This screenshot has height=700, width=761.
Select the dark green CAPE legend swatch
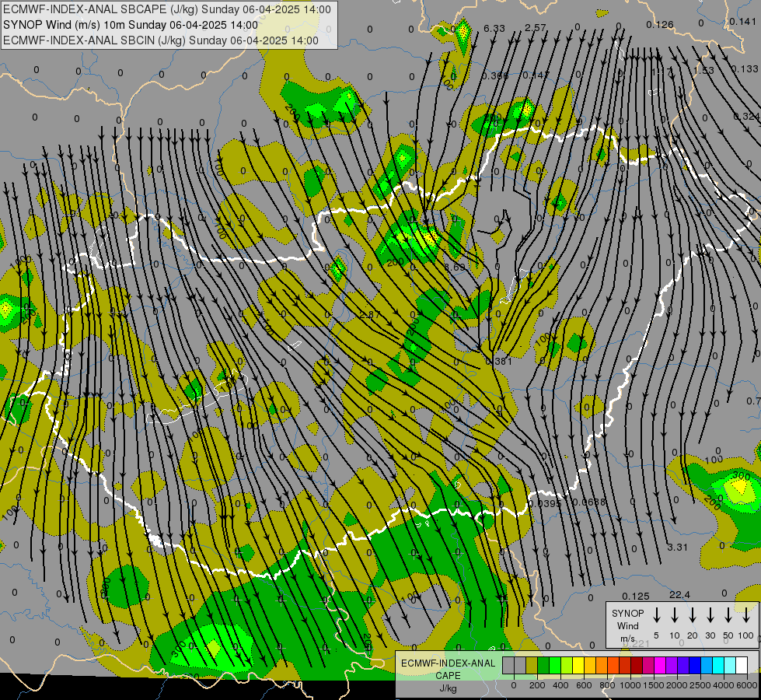click(x=543, y=665)
